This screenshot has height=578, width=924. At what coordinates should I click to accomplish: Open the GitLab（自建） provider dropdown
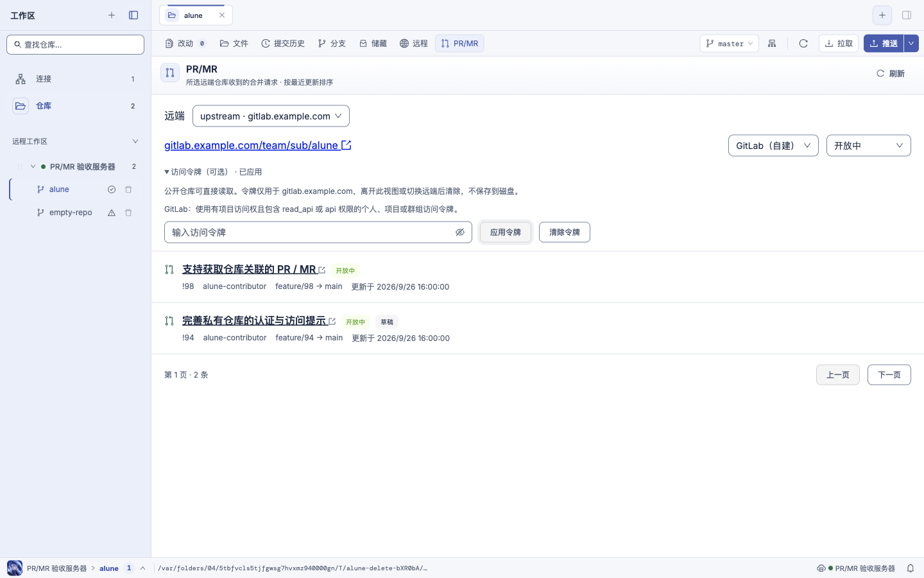point(773,146)
